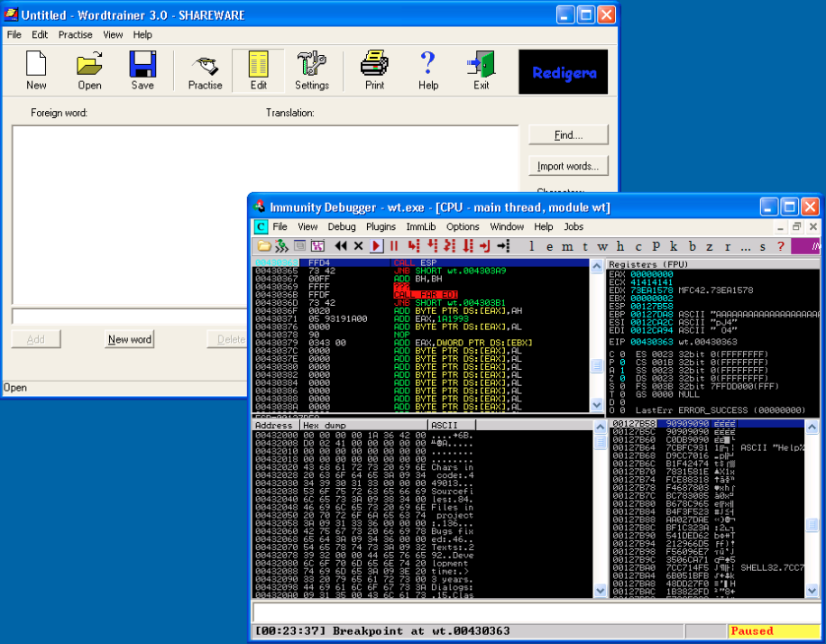Image resolution: width=826 pixels, height=644 pixels.
Task: Show executable modules with the 'e' button
Action: [549, 246]
